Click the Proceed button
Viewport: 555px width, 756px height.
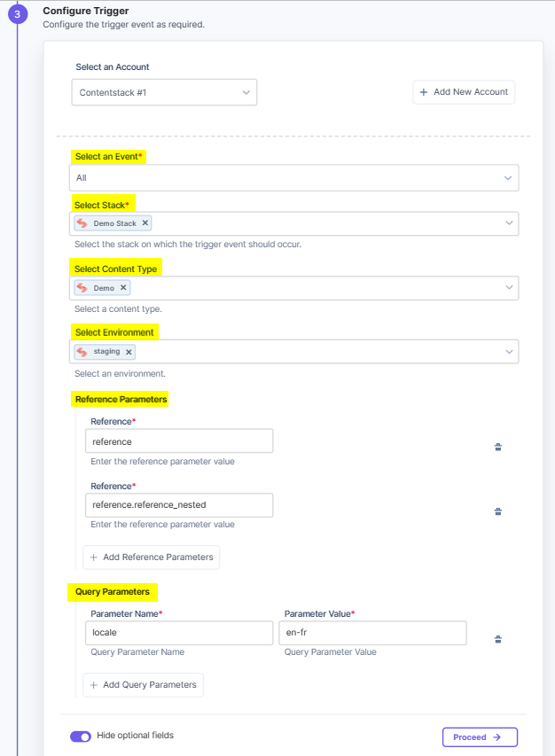480,737
